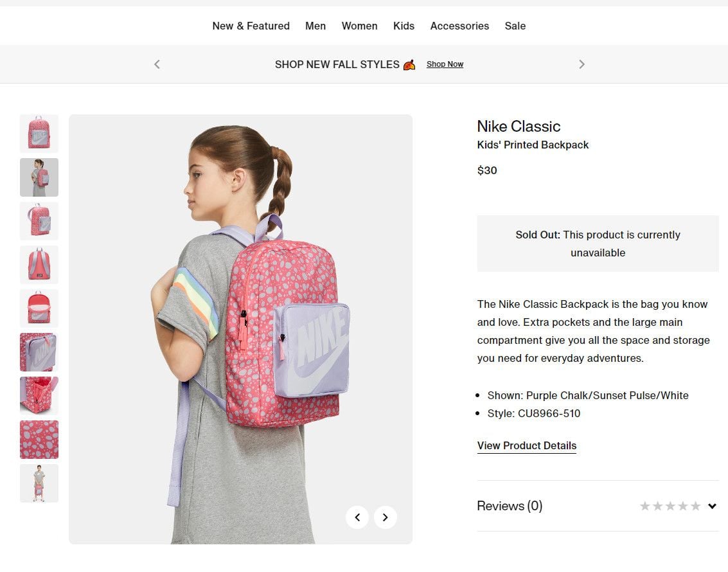The height and width of the screenshot is (572, 728).
Task: Select the front-view backpack thumbnail
Action: [x=39, y=134]
